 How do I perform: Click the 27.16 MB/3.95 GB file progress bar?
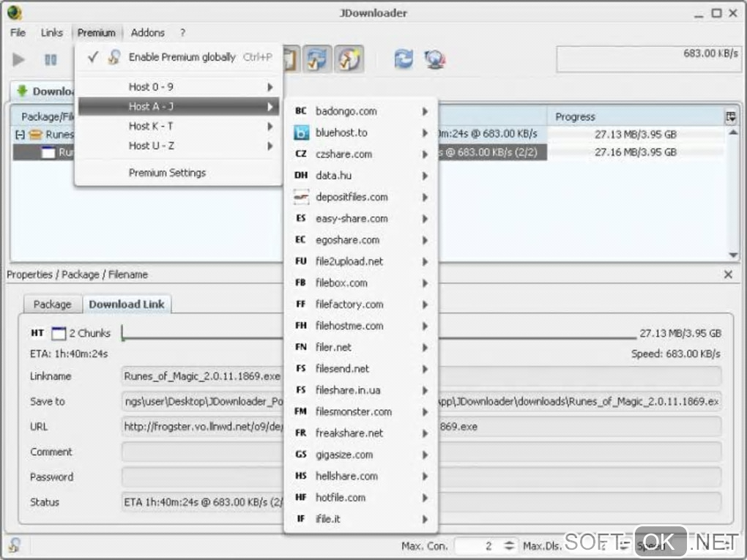pos(636,152)
